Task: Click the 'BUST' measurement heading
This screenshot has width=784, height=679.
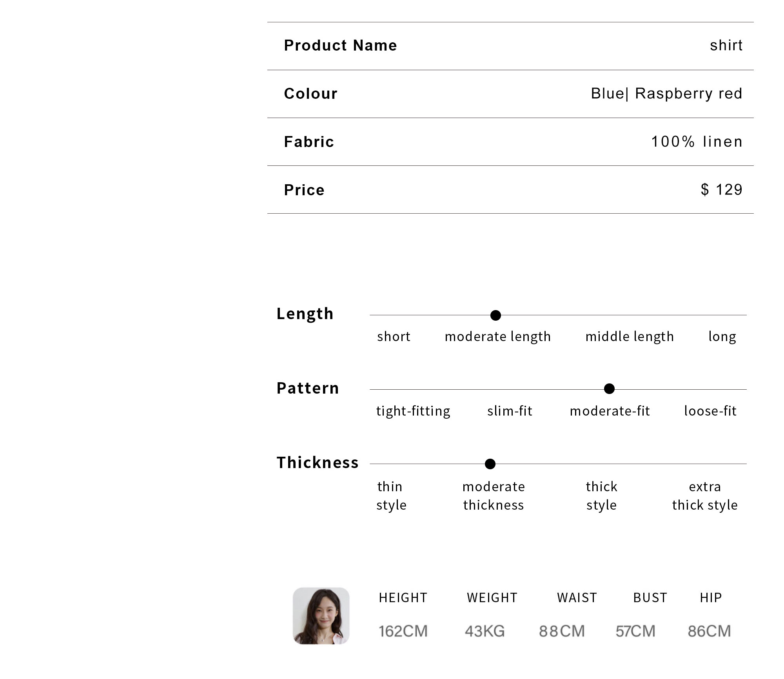Action: 650,597
